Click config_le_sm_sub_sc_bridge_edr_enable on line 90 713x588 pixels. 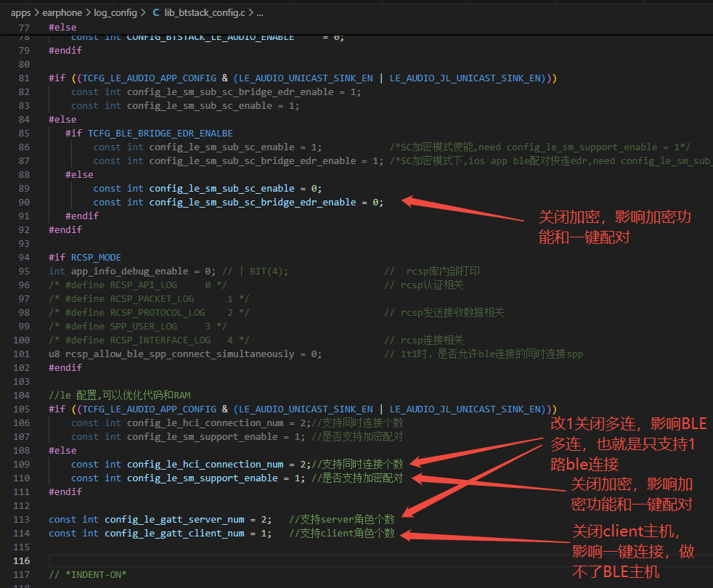pyautogui.click(x=253, y=203)
